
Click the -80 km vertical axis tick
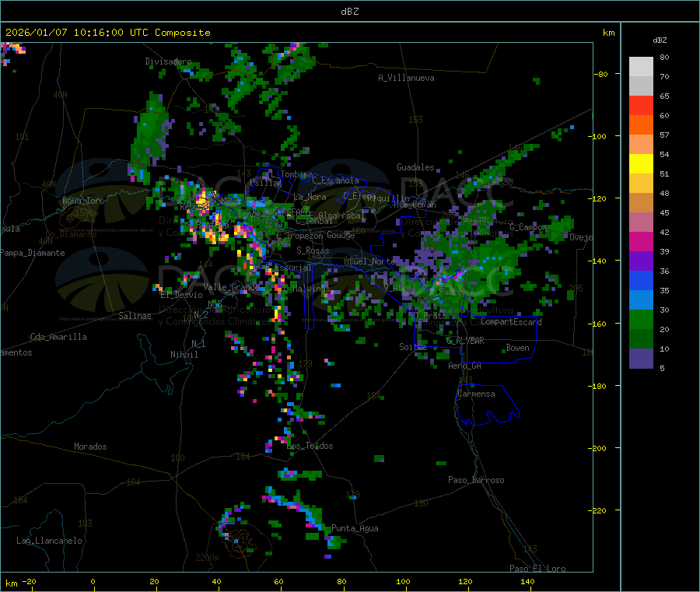(601, 74)
